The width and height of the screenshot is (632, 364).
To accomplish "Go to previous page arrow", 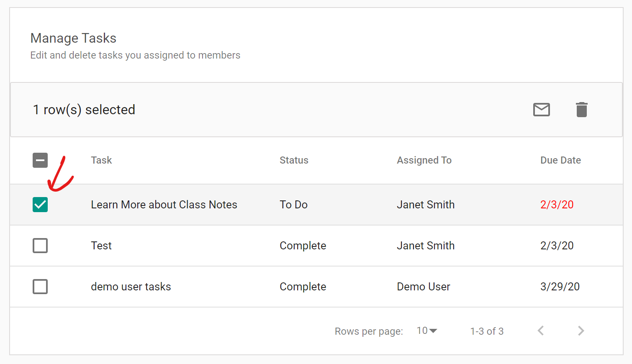I will (541, 331).
